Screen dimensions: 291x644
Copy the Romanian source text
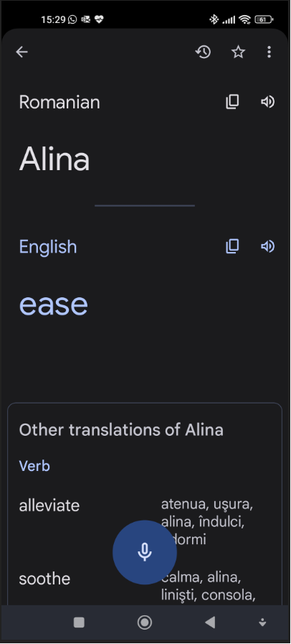[x=232, y=102]
